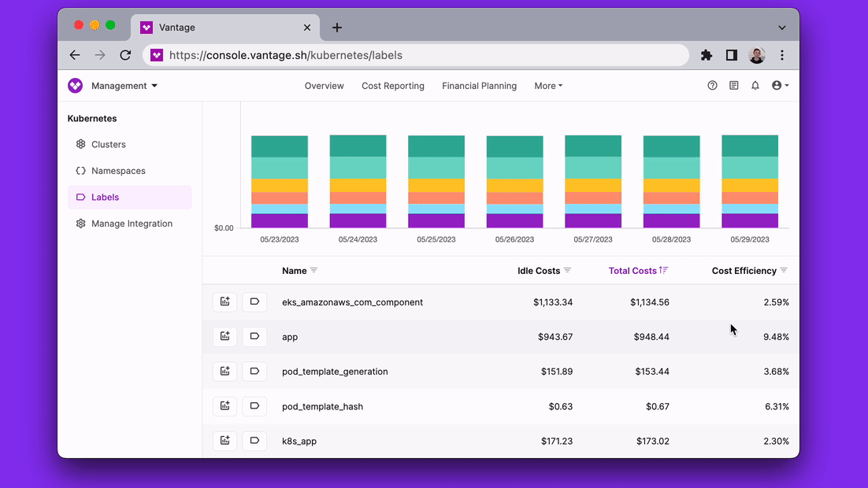Open the Financial Planning section

point(479,85)
